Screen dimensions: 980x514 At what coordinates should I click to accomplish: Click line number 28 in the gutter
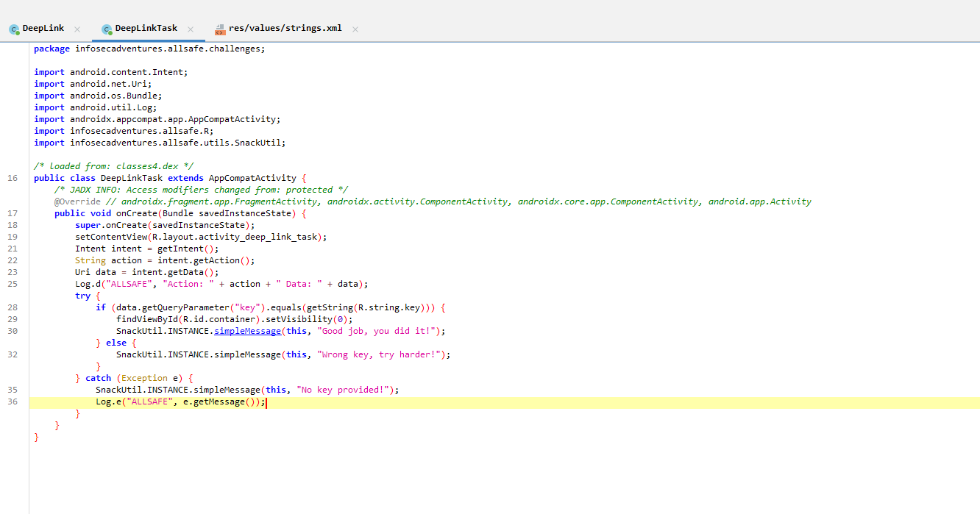coord(13,307)
